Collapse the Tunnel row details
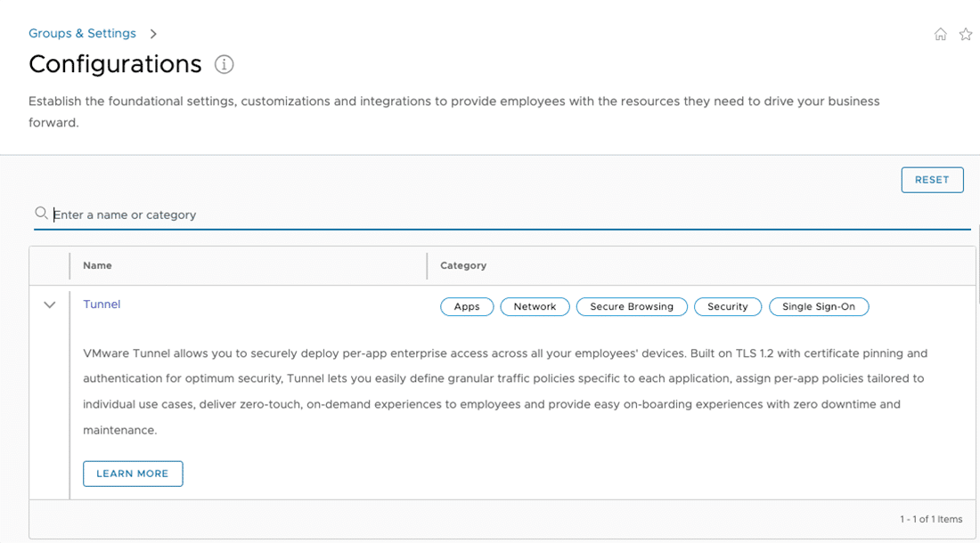980x543 pixels. [50, 304]
